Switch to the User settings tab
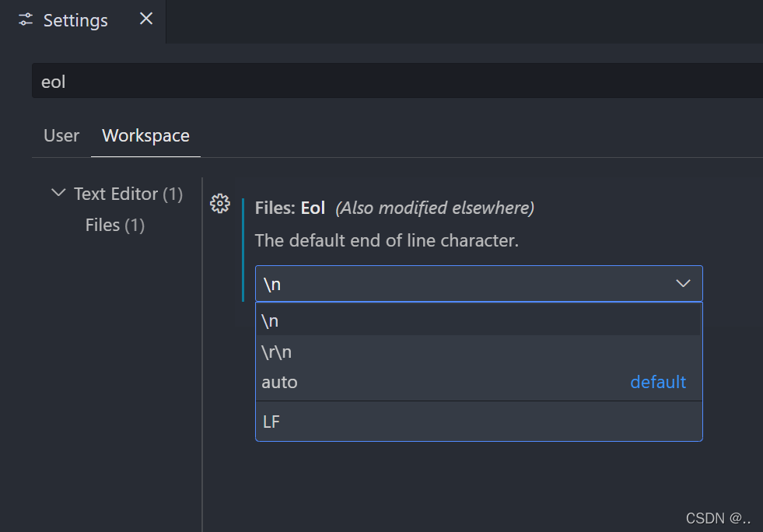This screenshot has height=532, width=763. tap(61, 136)
